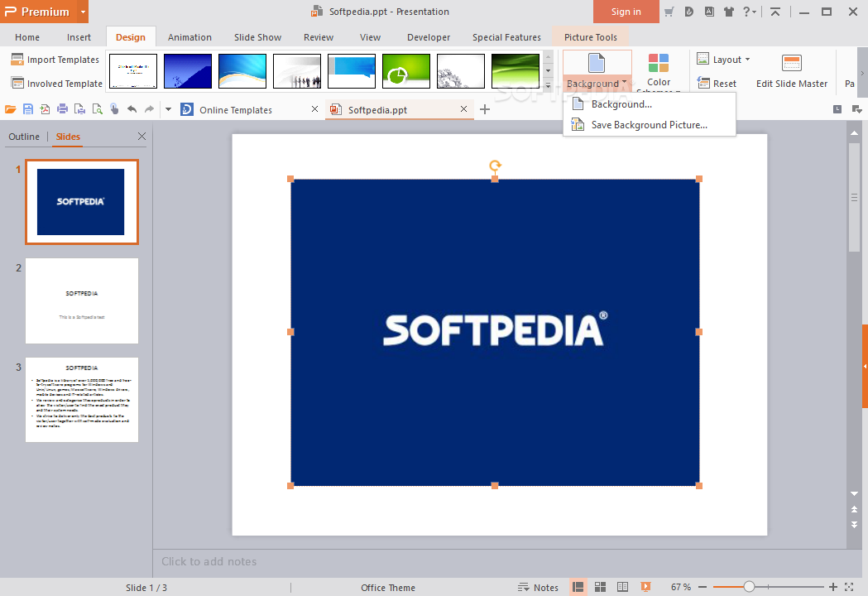The image size is (868, 596).
Task: Click the Open folder icon in quick toolbar
Action: [x=11, y=109]
